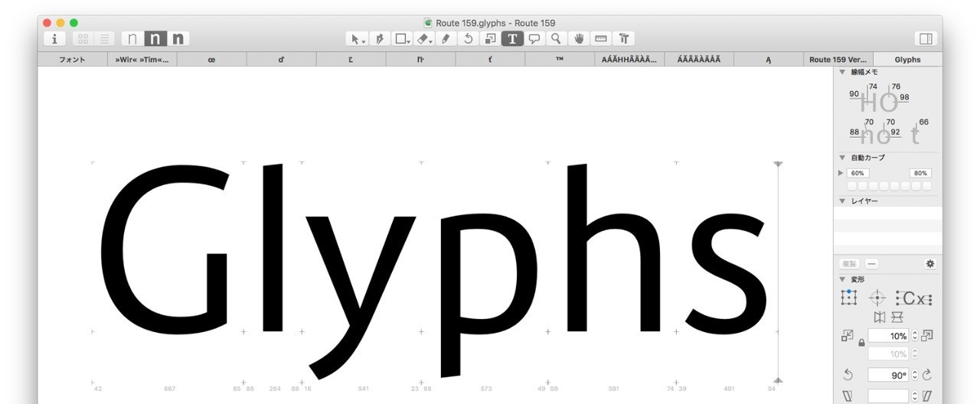
Task: Select the TrueType instructor tool
Action: pyautogui.click(x=624, y=38)
